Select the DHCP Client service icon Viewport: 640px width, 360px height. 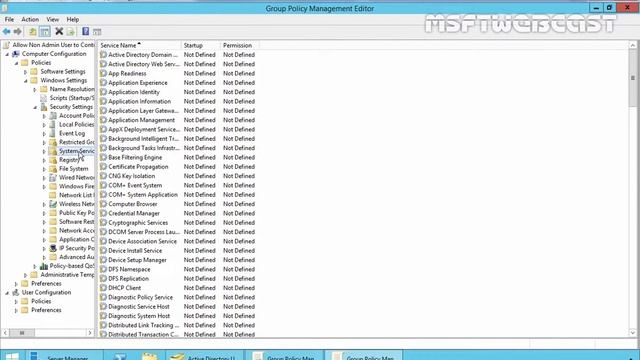(x=103, y=288)
